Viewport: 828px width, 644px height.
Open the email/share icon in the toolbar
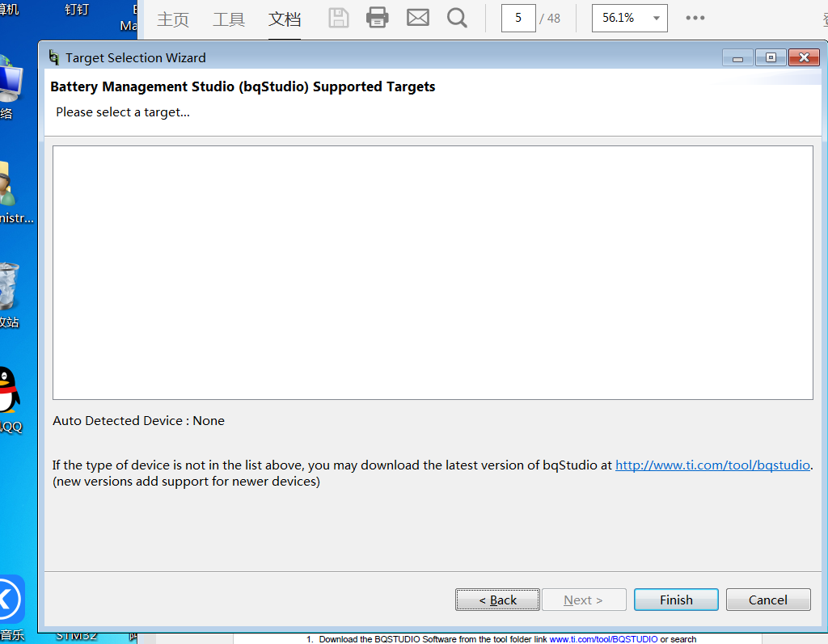(417, 17)
